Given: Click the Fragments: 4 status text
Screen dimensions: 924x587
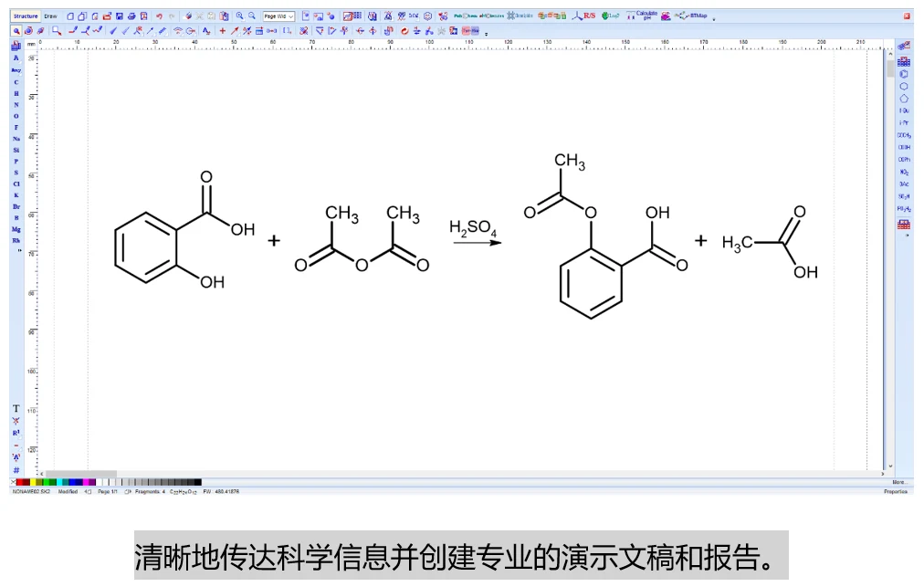Looking at the screenshot, I should click(x=151, y=491).
